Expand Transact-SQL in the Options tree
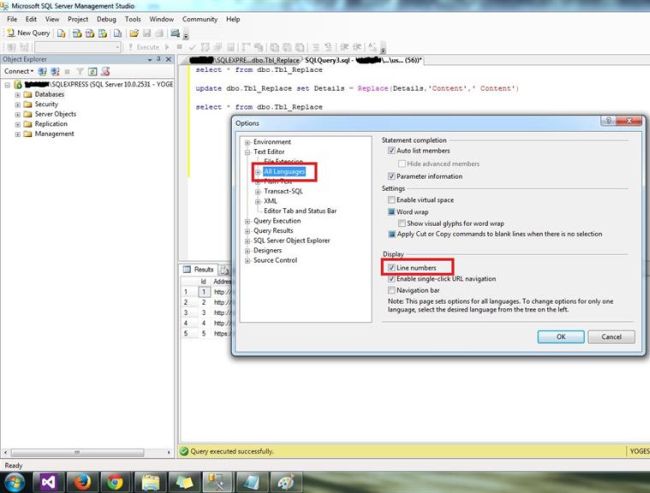 258,192
